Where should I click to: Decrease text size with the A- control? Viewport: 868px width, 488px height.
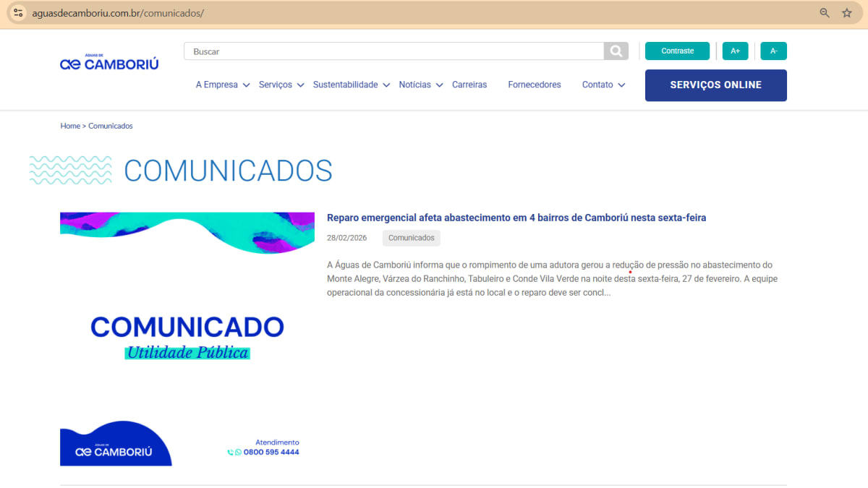click(773, 51)
